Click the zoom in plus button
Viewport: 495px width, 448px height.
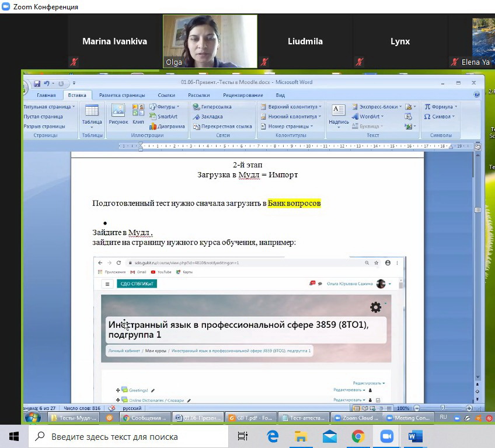(469, 408)
